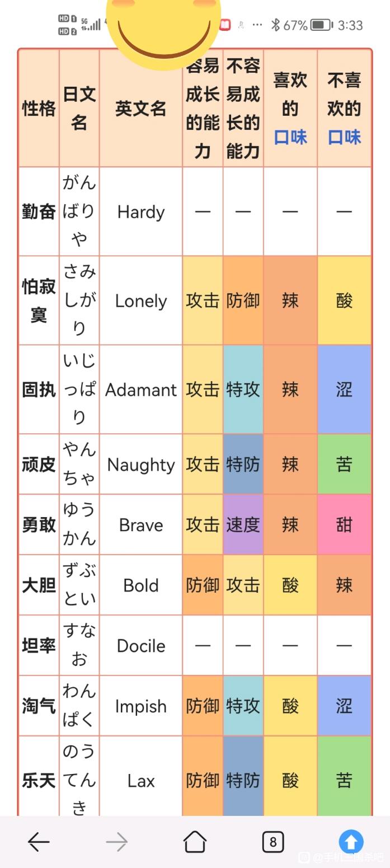Tap the blue 涩 cell in Impish row
390x868 pixels.
click(344, 706)
